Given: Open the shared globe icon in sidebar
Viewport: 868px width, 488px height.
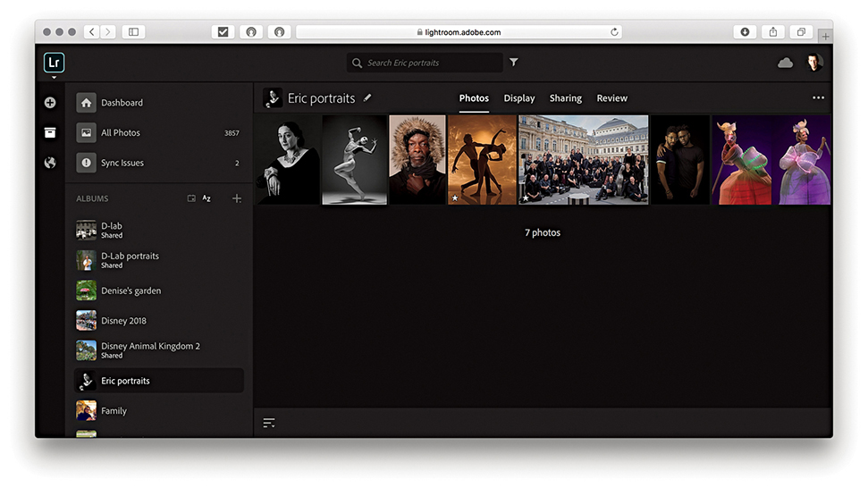Looking at the screenshot, I should pos(50,163).
